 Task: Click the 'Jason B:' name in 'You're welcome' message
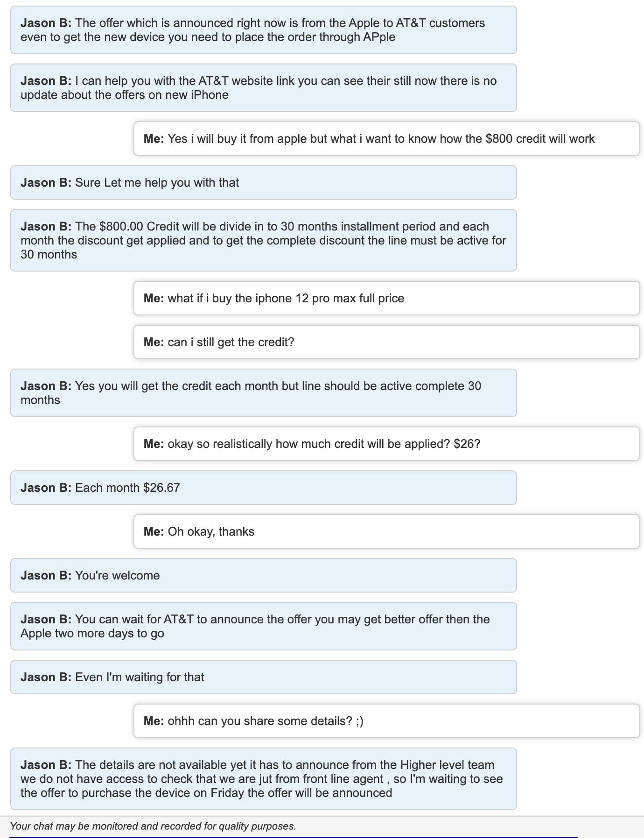click(46, 575)
